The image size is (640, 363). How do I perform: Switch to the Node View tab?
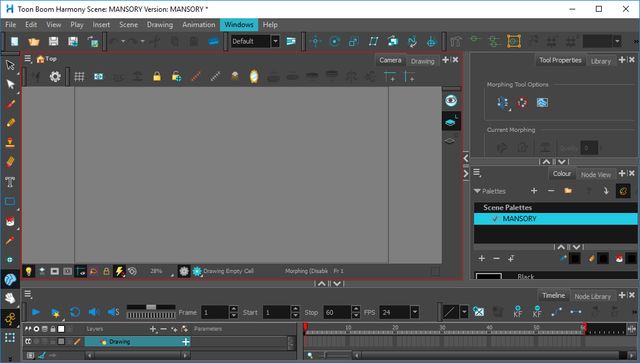[x=596, y=174]
